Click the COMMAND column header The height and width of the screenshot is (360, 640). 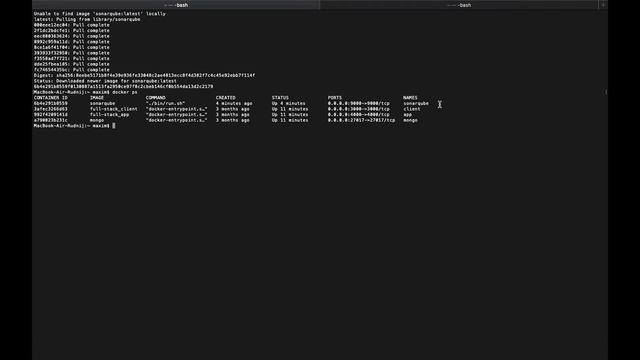(156, 98)
